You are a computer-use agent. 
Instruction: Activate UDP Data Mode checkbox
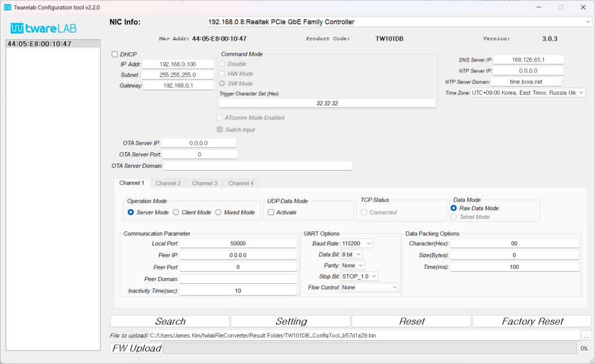[271, 212]
